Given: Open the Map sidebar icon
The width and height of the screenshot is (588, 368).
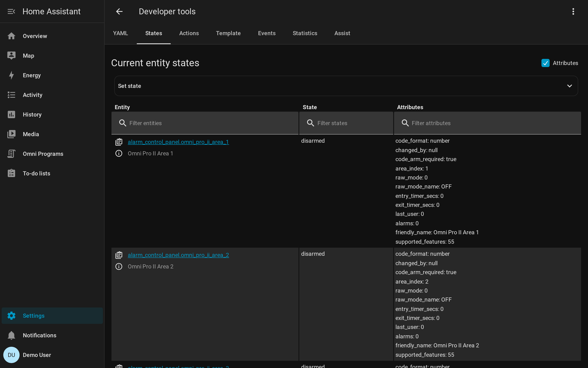Looking at the screenshot, I should (x=11, y=55).
